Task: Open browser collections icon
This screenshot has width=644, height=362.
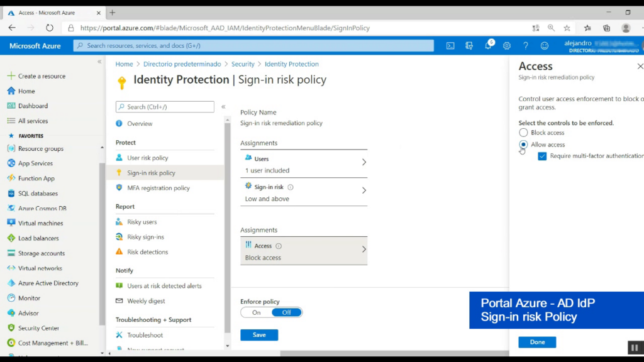Action: tap(607, 28)
